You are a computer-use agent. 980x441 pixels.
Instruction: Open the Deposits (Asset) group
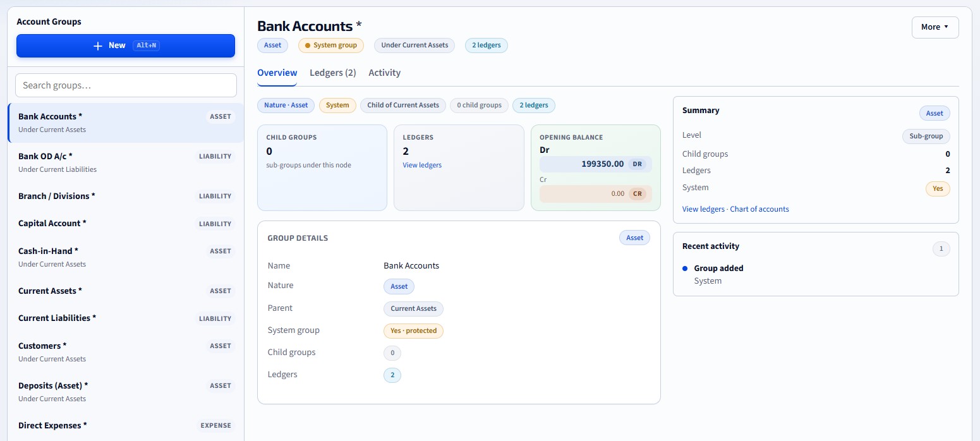click(126, 392)
